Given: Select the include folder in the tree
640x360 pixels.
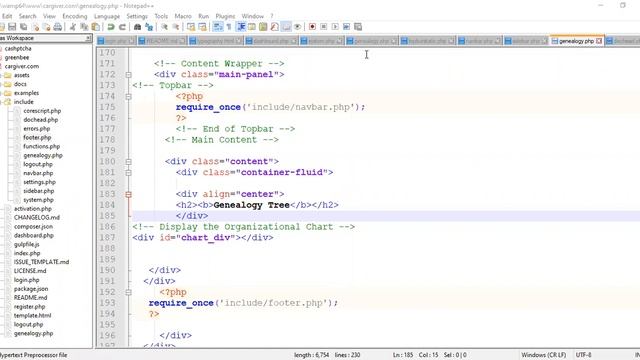Looking at the screenshot, I should click(x=24, y=102).
